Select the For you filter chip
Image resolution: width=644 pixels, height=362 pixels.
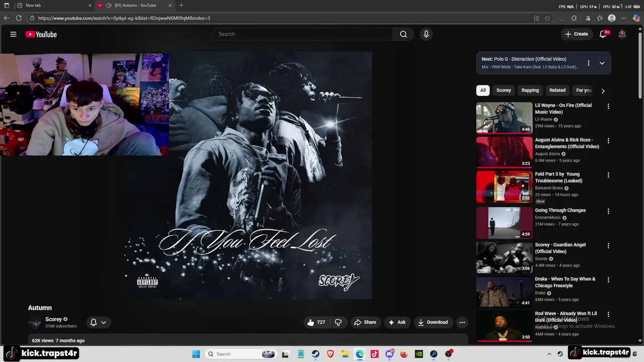pos(584,90)
